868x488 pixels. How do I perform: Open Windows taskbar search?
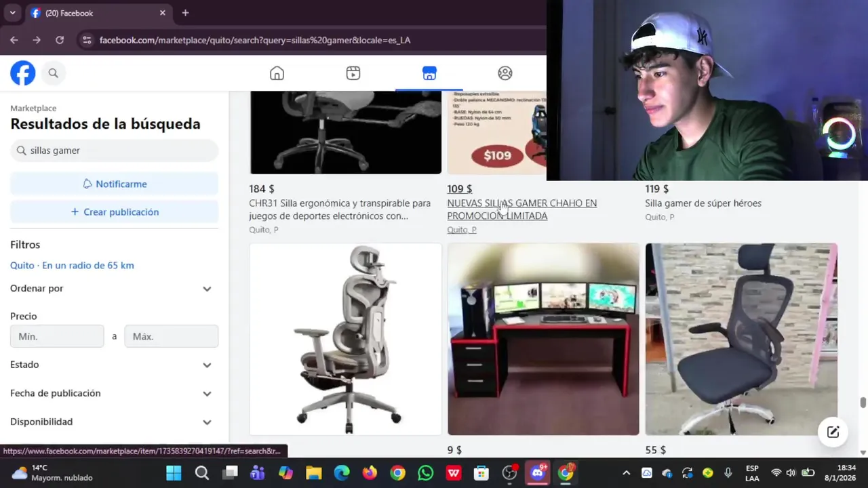coord(201,472)
